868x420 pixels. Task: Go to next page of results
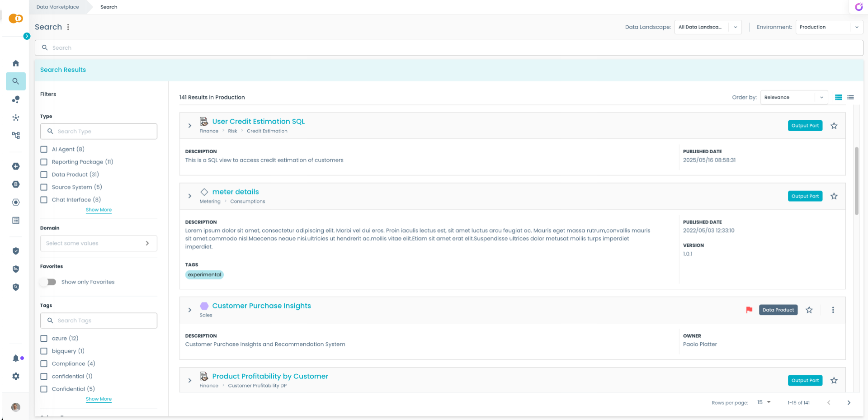(849, 402)
